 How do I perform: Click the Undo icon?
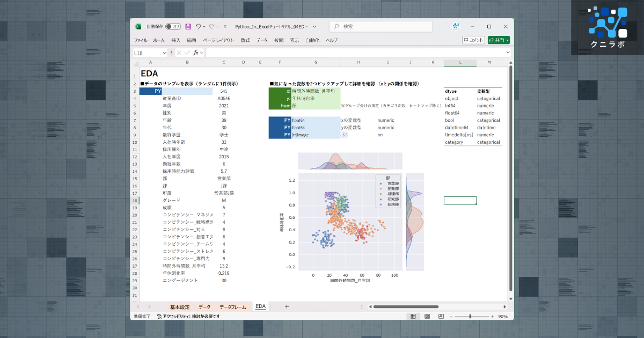(x=200, y=26)
